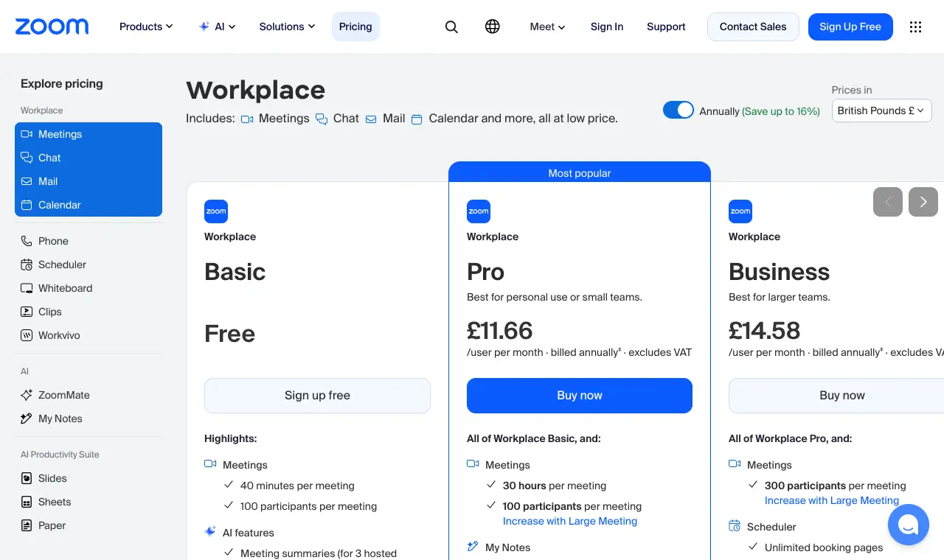Open Paper in AI Productivity Suite

pos(88,525)
